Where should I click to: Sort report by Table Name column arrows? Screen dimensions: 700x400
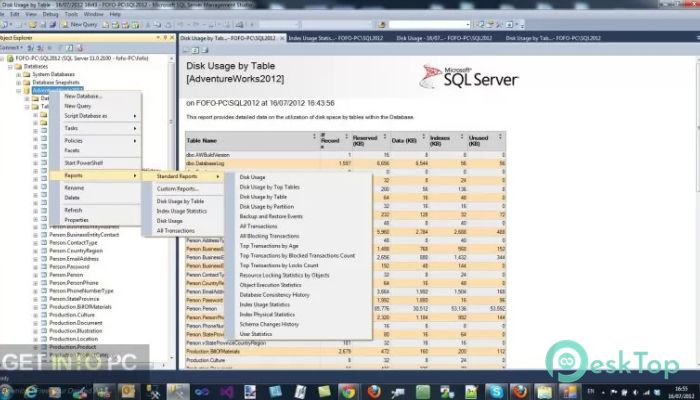point(314,137)
